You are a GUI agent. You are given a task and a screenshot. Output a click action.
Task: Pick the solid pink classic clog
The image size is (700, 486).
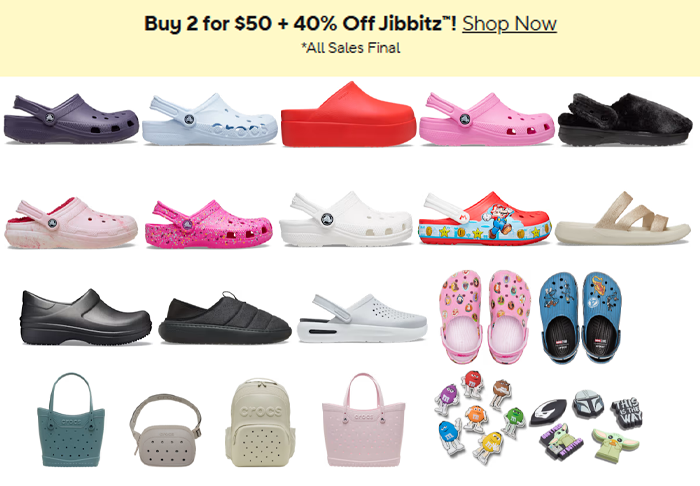tap(487, 119)
